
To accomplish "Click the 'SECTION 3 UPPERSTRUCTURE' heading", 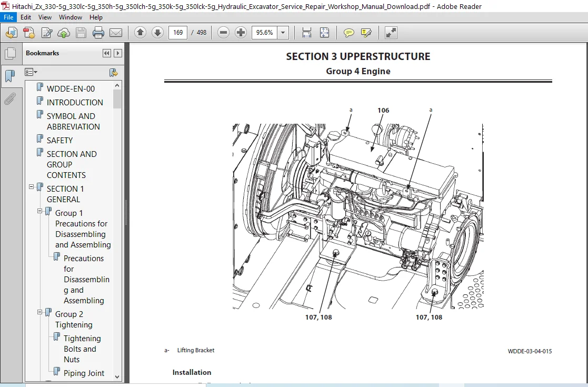I will (x=358, y=57).
